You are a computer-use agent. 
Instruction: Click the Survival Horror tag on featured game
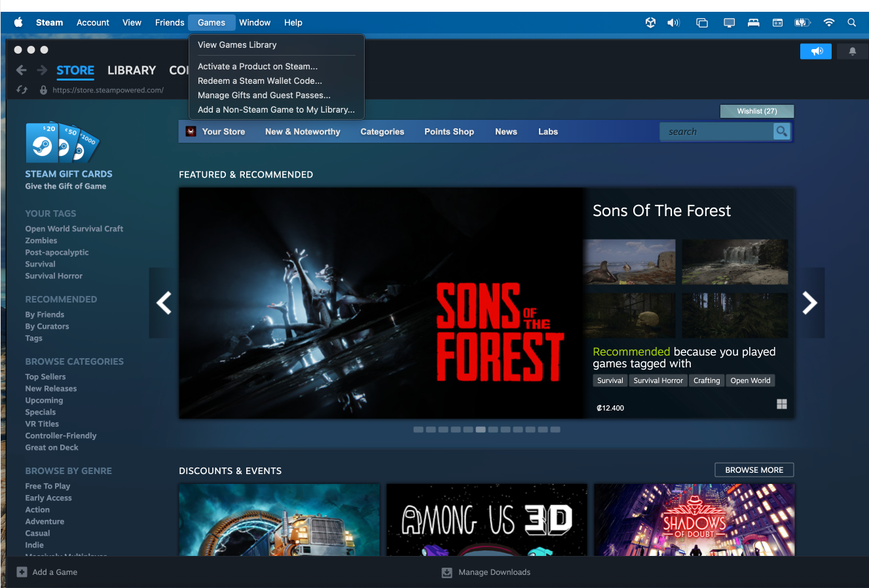tap(658, 380)
